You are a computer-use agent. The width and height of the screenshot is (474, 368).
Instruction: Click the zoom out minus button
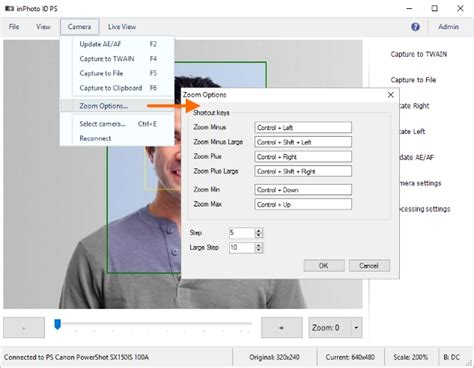(24, 328)
